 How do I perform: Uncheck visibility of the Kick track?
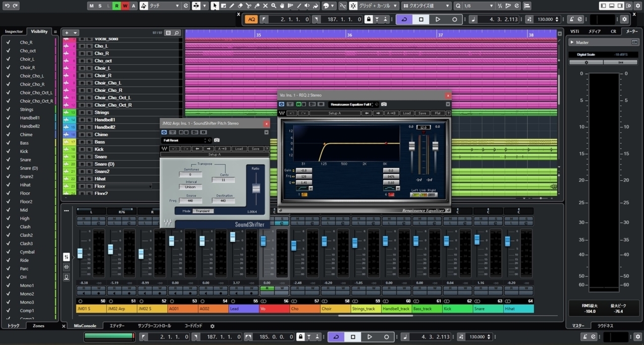tap(8, 151)
